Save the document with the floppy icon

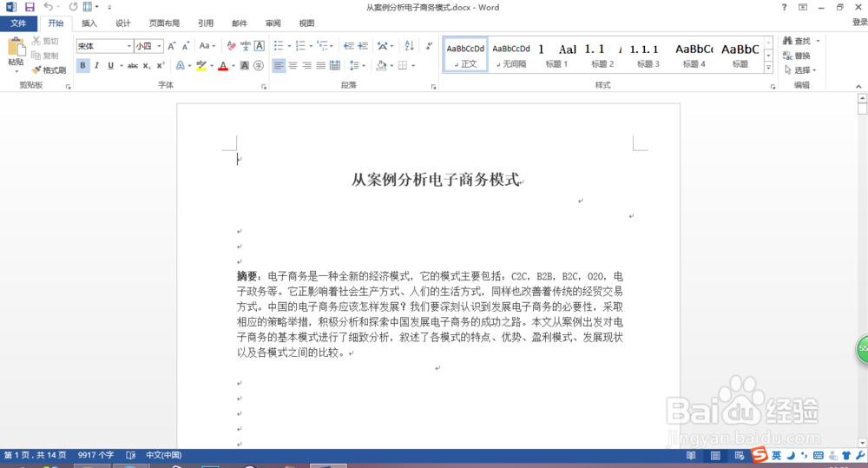30,7
